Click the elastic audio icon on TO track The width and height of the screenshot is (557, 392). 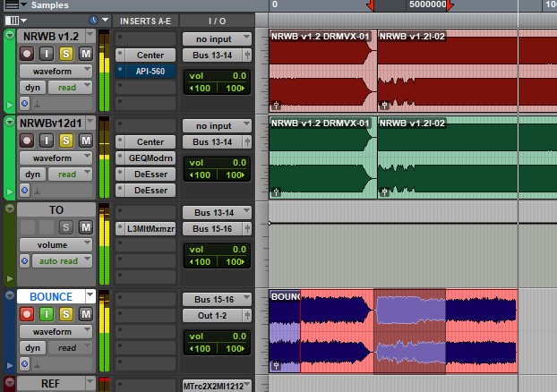[x=25, y=262]
